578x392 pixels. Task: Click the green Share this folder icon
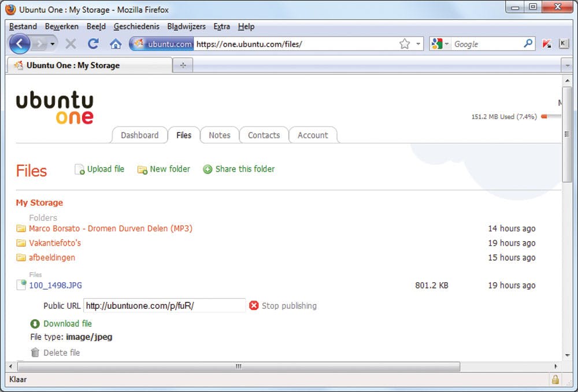pyautogui.click(x=208, y=169)
